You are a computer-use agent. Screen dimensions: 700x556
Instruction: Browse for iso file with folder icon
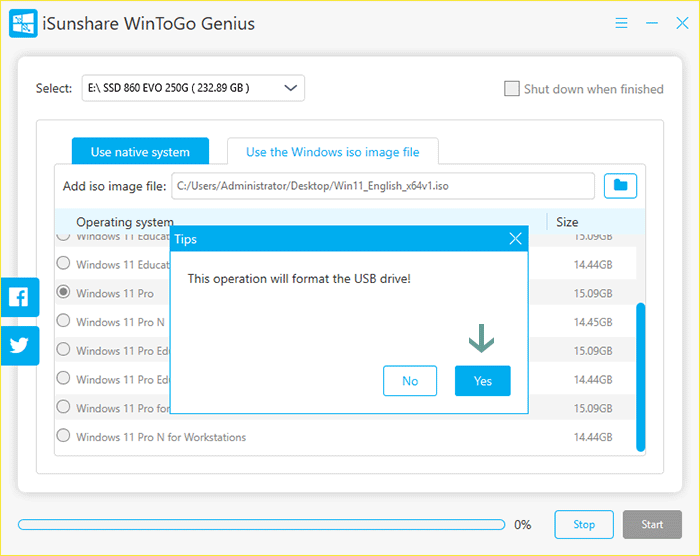(620, 185)
